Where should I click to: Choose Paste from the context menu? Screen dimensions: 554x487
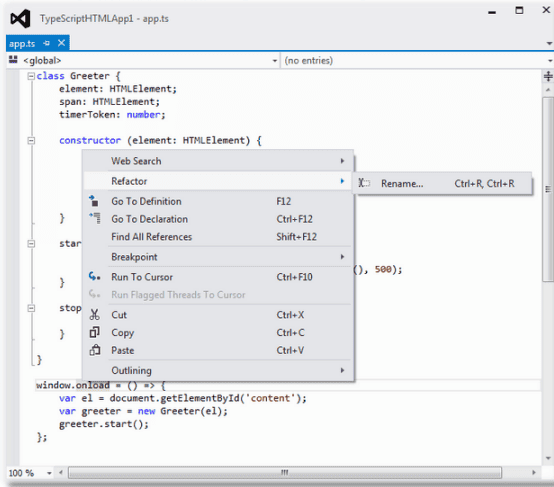(218, 350)
